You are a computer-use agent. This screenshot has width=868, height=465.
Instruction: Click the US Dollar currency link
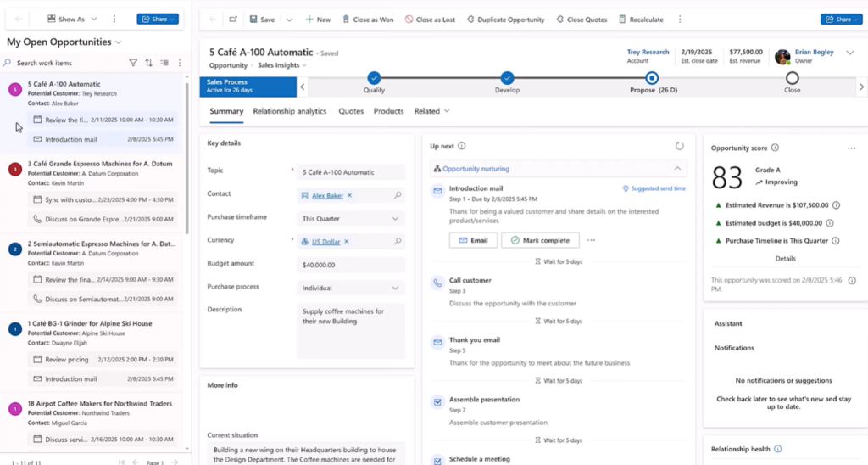(325, 242)
